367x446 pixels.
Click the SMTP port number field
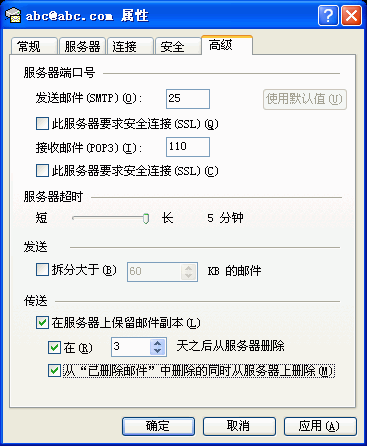[188, 99]
